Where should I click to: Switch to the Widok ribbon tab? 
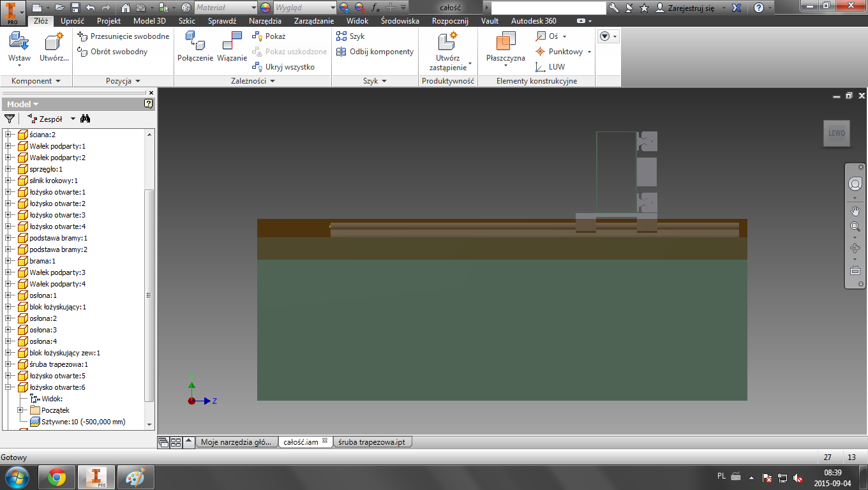357,21
